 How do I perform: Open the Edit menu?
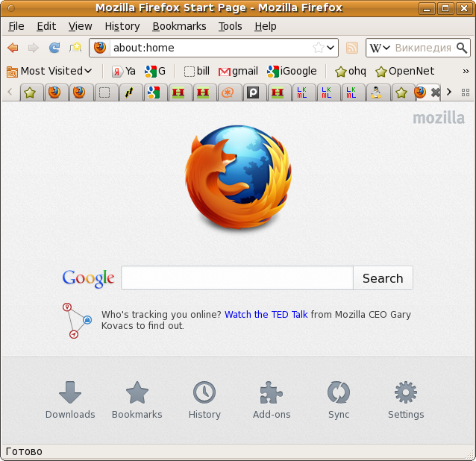click(46, 26)
